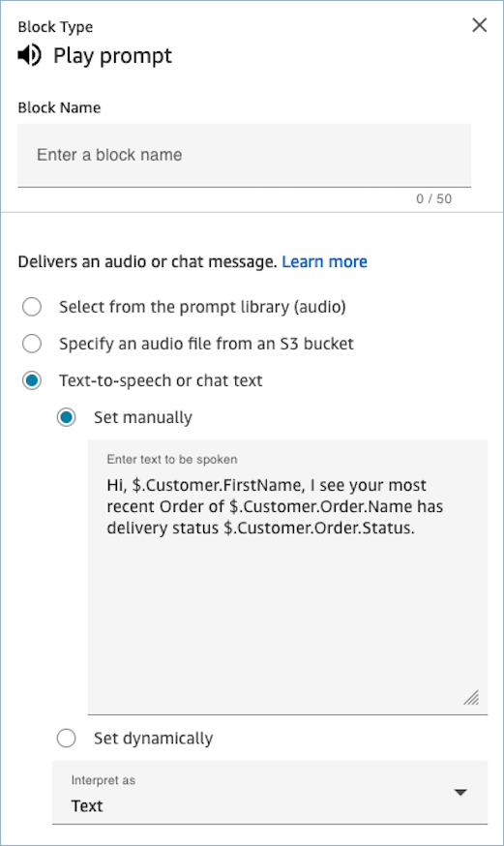This screenshot has height=846, width=504.
Task: Click the 'Play prompt' title text
Action: coord(112,56)
